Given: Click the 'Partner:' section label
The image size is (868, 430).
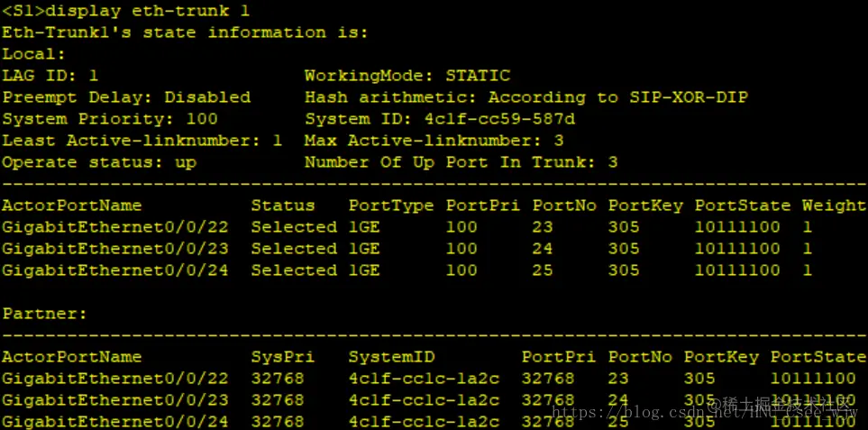Looking at the screenshot, I should [x=45, y=315].
